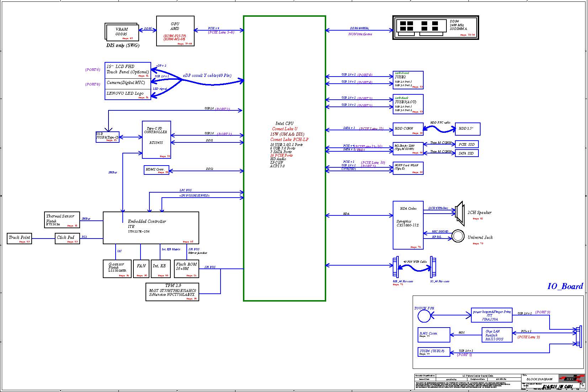This screenshot has width=588, height=392.
Task: Click the HDA Codec Synaptics block
Action: point(408,225)
